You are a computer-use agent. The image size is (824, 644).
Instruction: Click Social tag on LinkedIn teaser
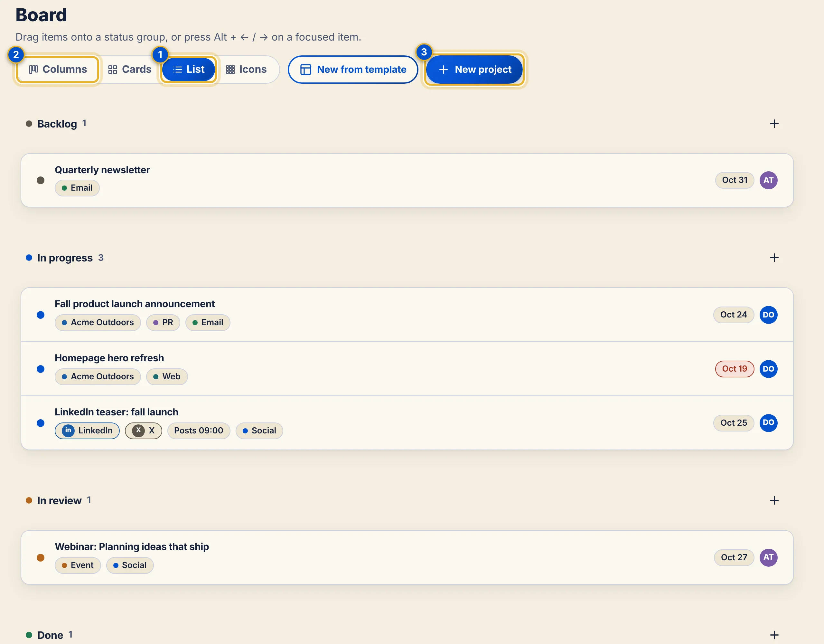[x=259, y=431]
